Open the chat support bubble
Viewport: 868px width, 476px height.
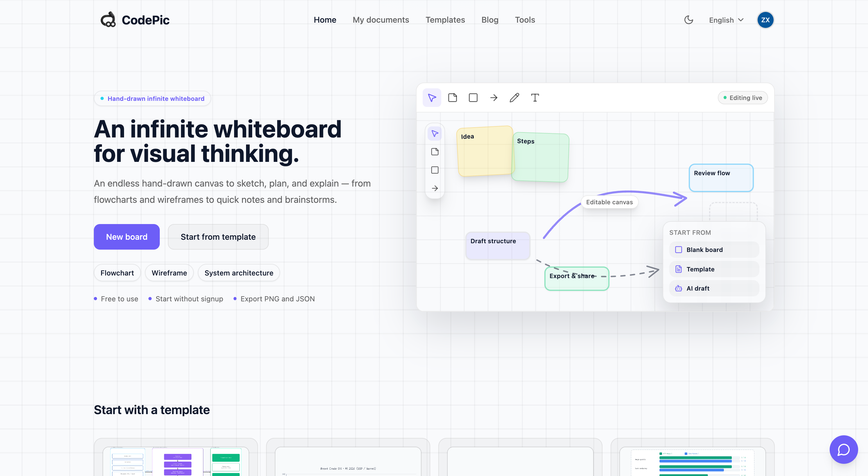(843, 449)
